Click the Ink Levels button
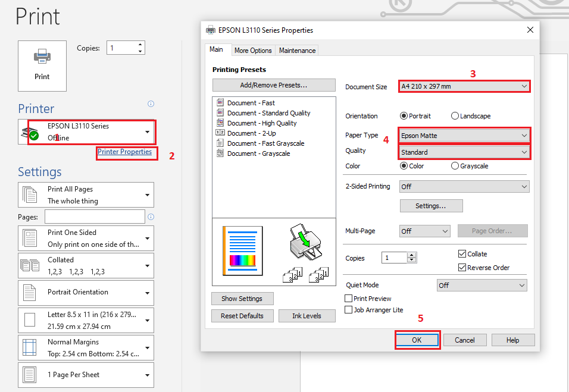This screenshot has width=569, height=392. click(x=307, y=315)
